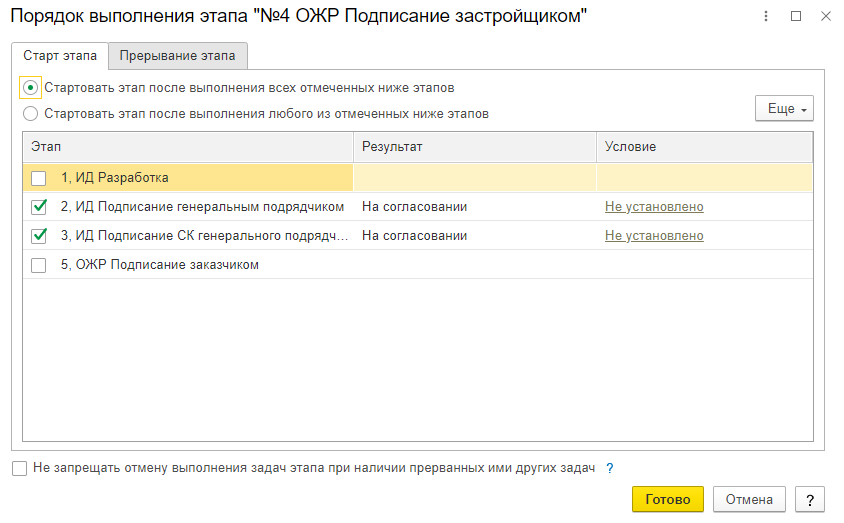Click the blue question mark hint icon

609,468
